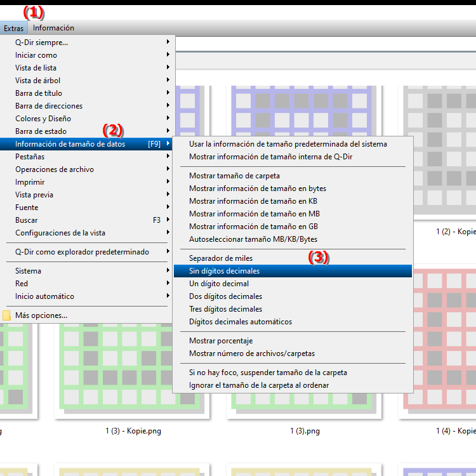Open Buscar F3 submenu
This screenshot has width=476, height=476.
click(x=87, y=220)
